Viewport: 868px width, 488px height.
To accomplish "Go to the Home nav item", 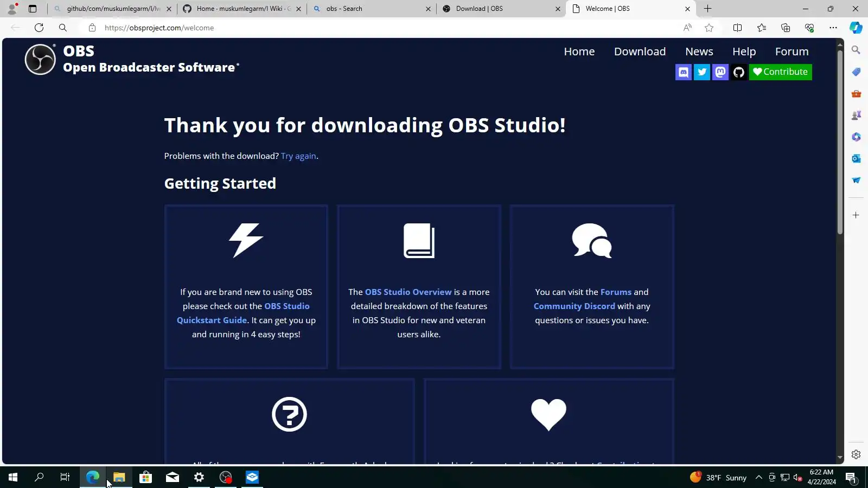I will [579, 52].
